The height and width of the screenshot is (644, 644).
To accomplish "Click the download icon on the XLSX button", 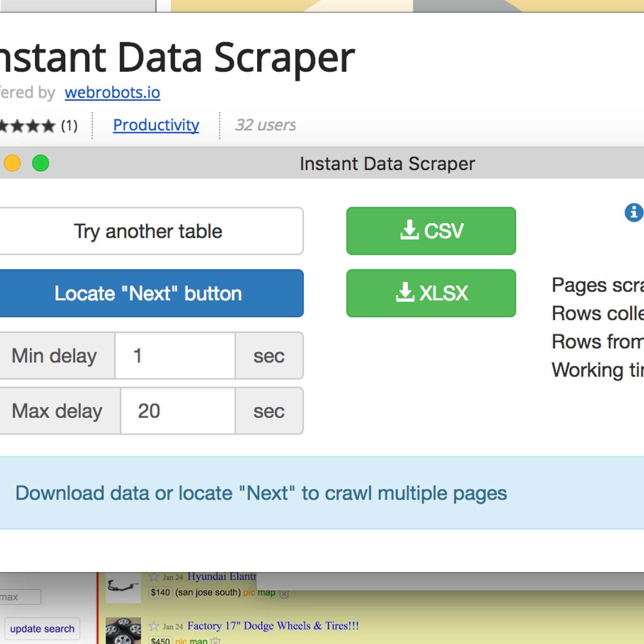I will point(405,292).
